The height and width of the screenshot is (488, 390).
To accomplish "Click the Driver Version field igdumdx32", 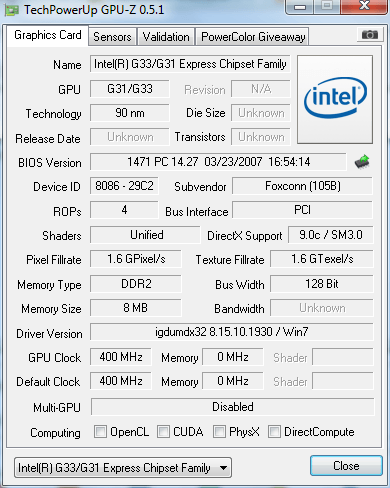I will tap(232, 332).
